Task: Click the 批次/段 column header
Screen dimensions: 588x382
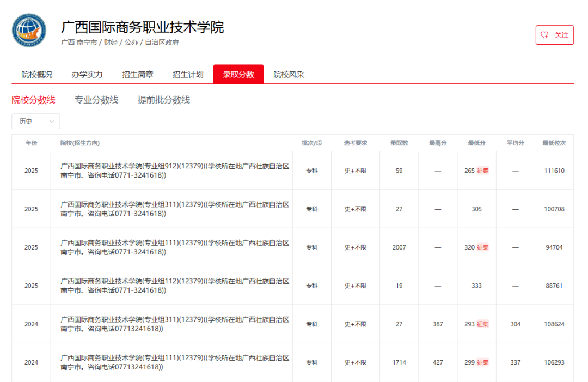Action: click(x=312, y=143)
